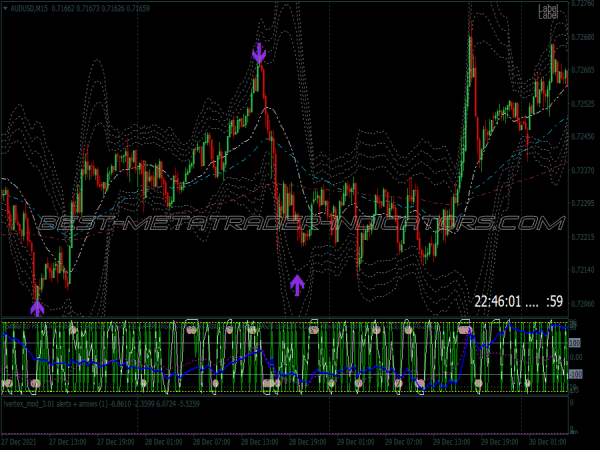This screenshot has height=450, width=600.
Task: Click the 30 Dec 01:00 time axis label
Action: [548, 442]
